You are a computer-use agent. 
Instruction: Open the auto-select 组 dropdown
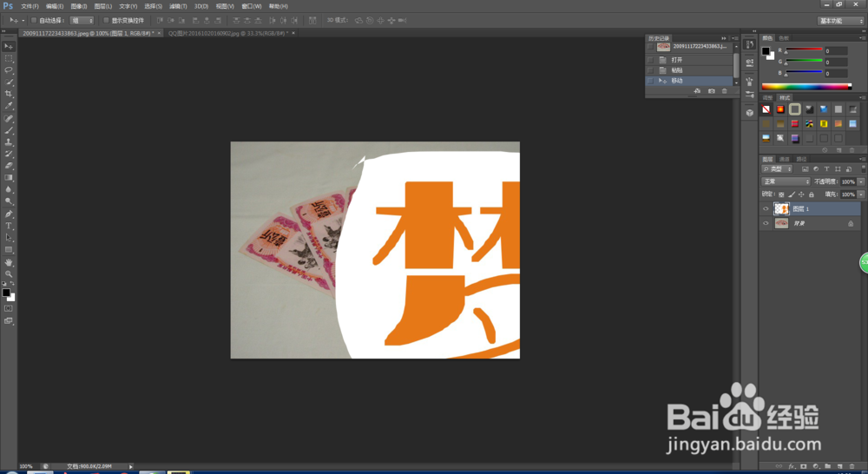click(x=82, y=21)
